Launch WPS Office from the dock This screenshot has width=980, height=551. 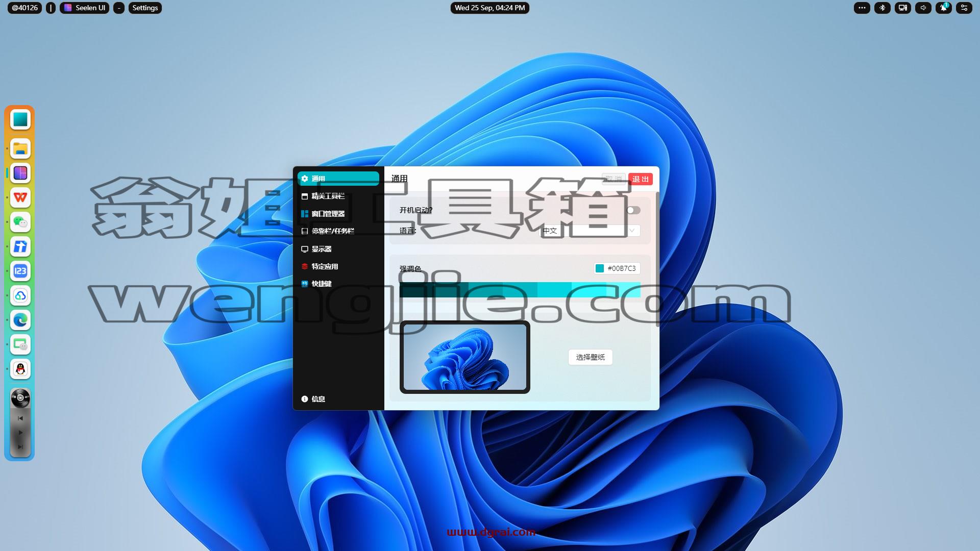point(20,197)
